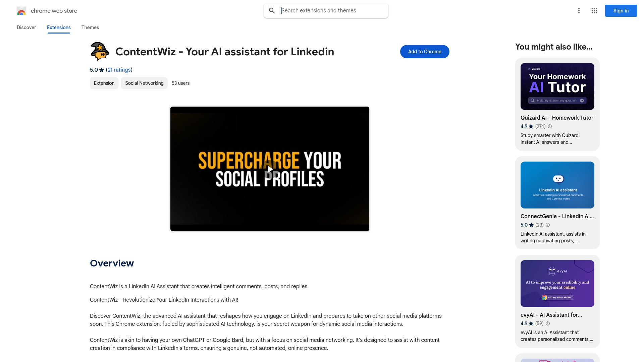This screenshot has height=362, width=644.
Task: Click the ContentWiz wizard mascot icon
Action: 100,52
